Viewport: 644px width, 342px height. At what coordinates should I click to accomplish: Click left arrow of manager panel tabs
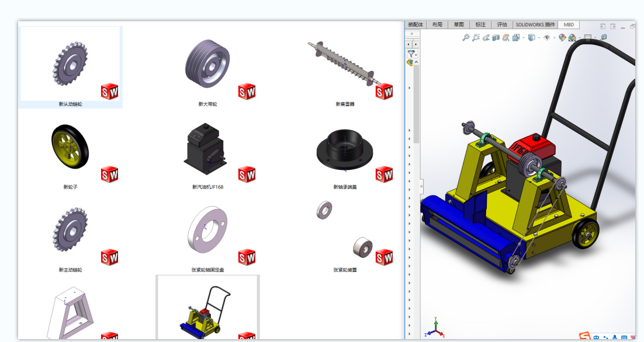pyautogui.click(x=409, y=44)
